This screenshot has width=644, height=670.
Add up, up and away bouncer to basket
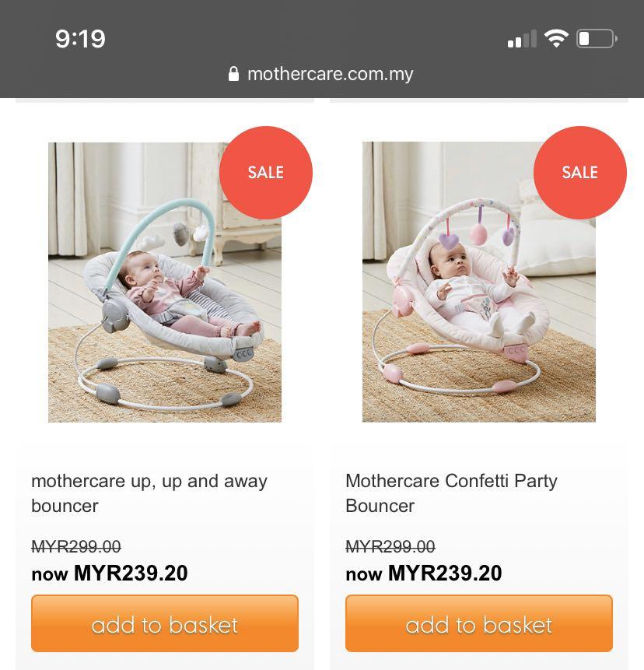tap(165, 623)
